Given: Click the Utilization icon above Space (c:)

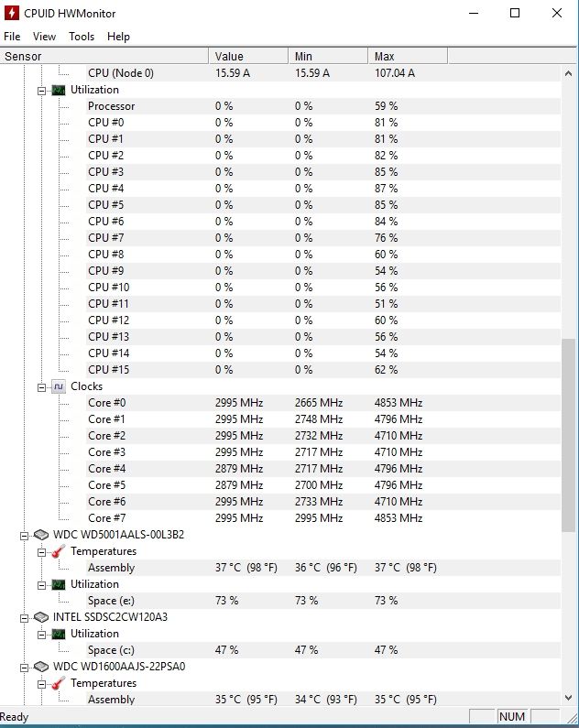Looking at the screenshot, I should pyautogui.click(x=59, y=634).
